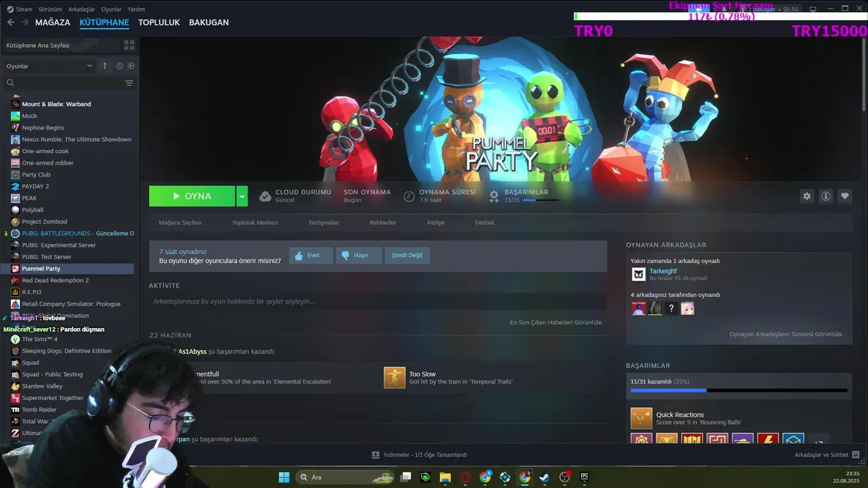Click the recent activity clock icon
Viewport: 868px width, 488px height.
tap(119, 66)
